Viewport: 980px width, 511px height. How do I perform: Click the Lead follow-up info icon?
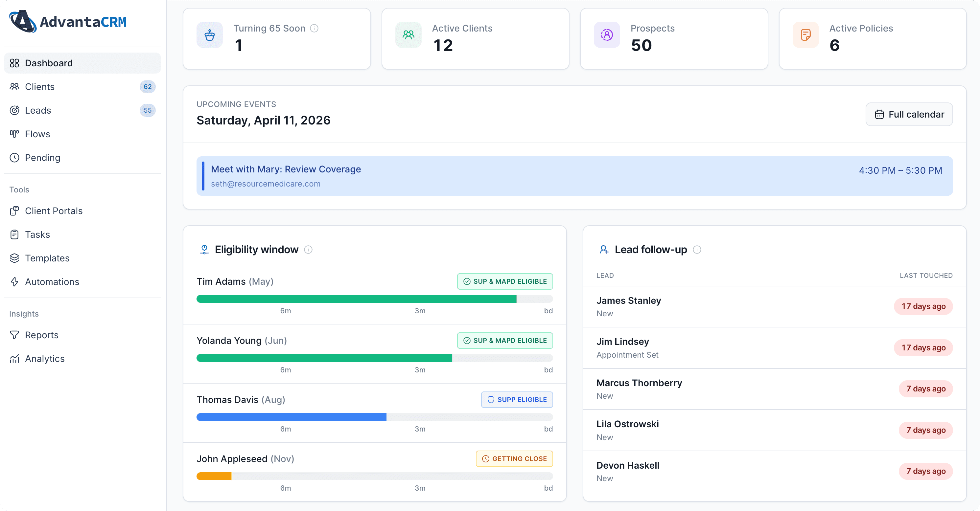(697, 249)
